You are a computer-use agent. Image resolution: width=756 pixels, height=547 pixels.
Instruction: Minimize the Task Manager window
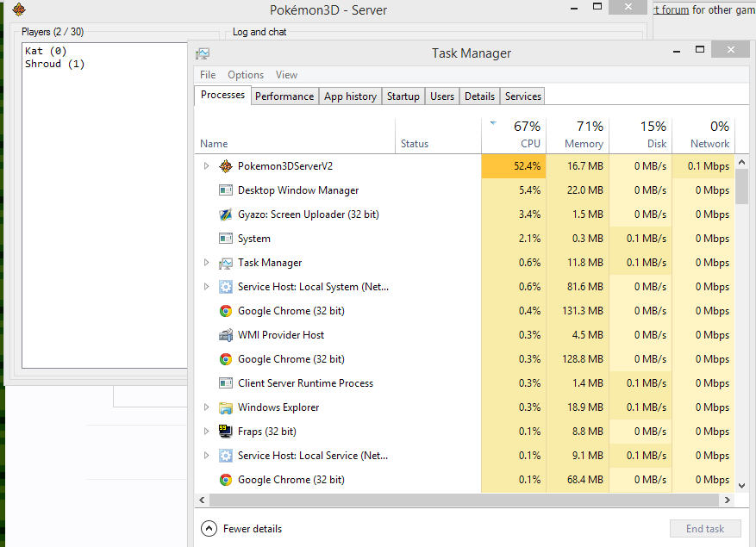click(x=677, y=51)
